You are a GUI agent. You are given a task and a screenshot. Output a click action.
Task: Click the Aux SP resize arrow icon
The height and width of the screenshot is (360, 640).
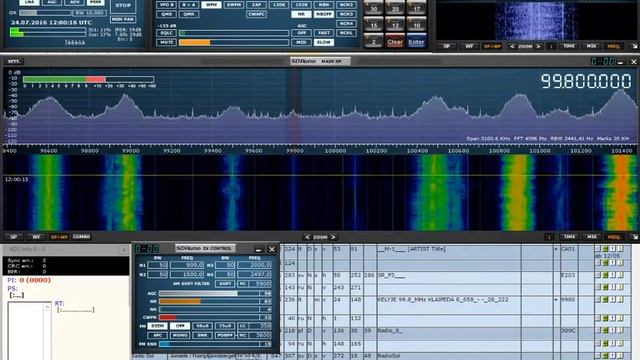coord(635,46)
